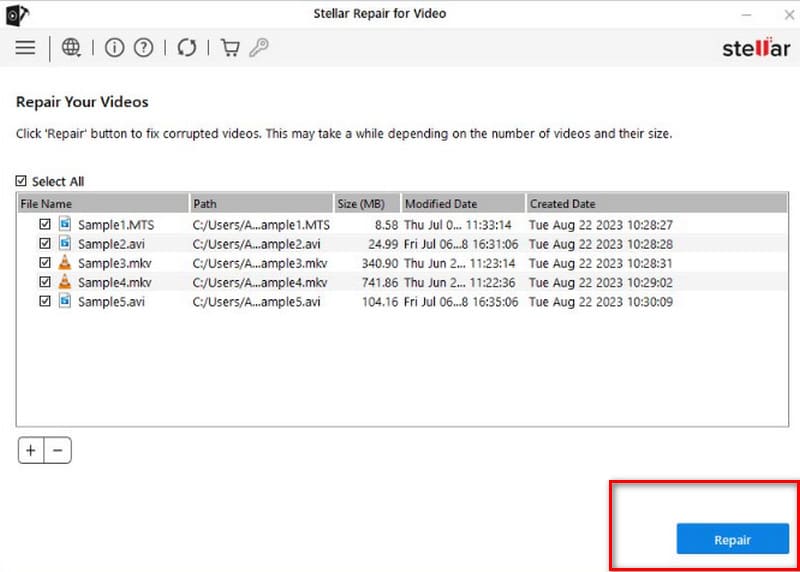Click the Created Date column header
The height and width of the screenshot is (572, 800).
(600, 203)
